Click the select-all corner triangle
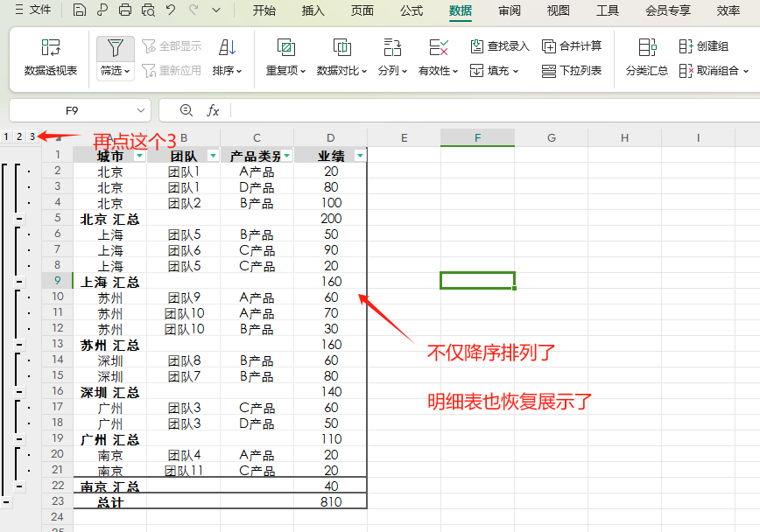 point(58,138)
